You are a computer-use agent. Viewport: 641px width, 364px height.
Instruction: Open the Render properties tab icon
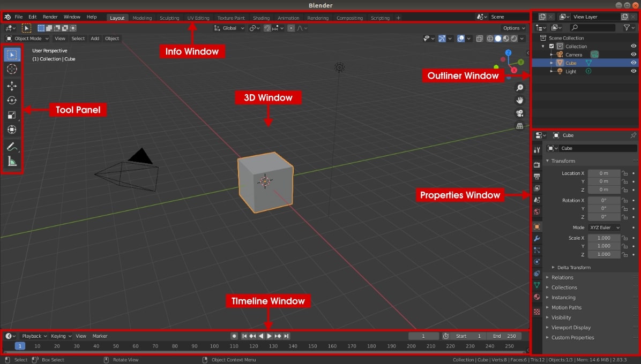[x=536, y=165]
